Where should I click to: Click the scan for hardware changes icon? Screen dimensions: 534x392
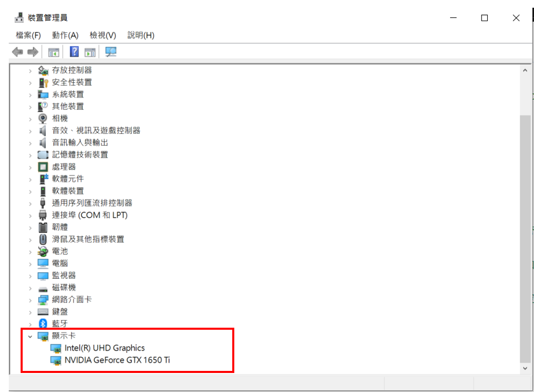[111, 52]
